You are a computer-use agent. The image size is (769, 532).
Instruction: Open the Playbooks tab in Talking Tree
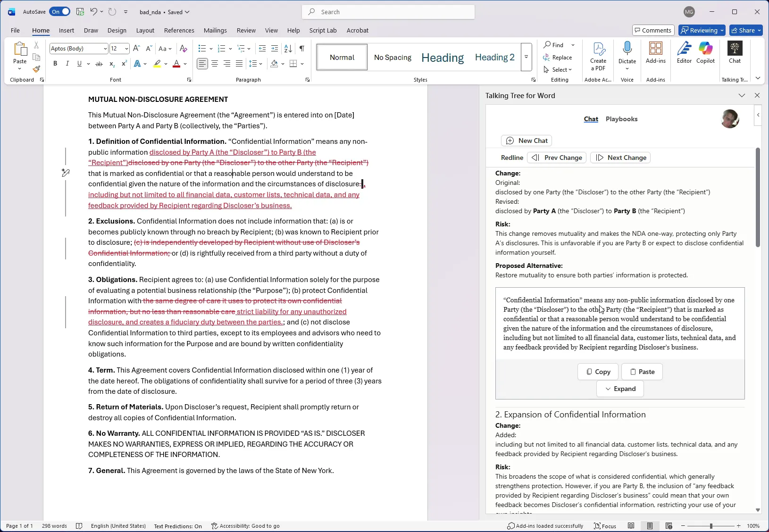[621, 119]
